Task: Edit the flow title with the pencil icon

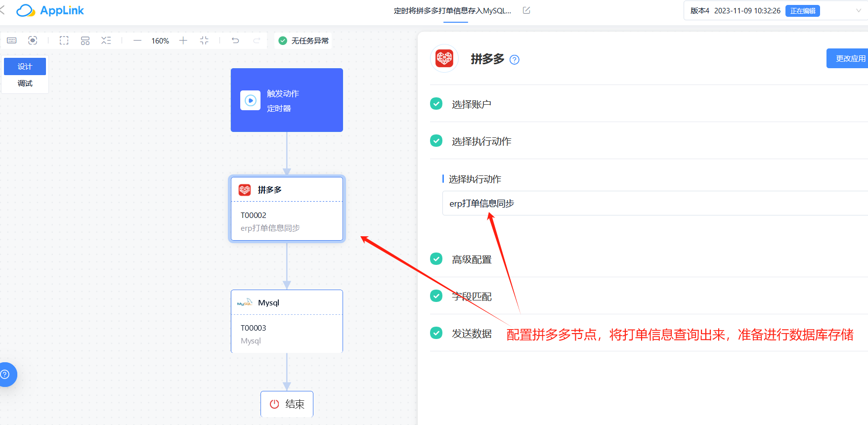Action: pyautogui.click(x=526, y=10)
